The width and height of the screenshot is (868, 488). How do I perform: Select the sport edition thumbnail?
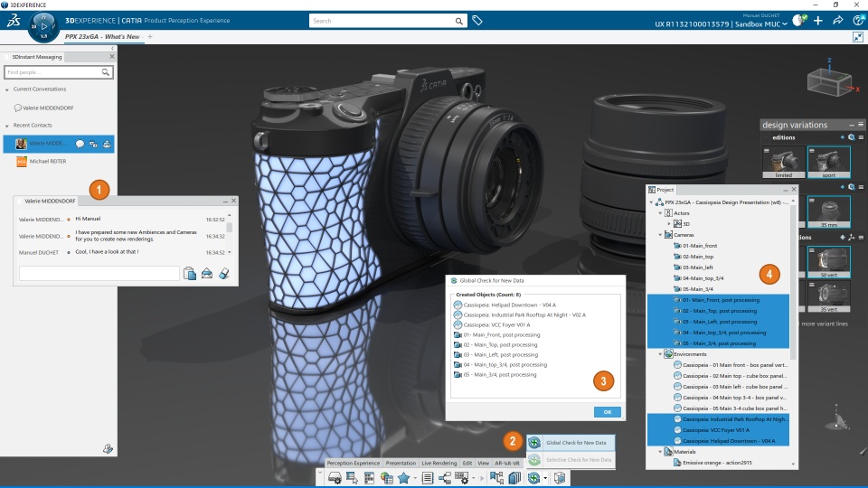pos(829,163)
